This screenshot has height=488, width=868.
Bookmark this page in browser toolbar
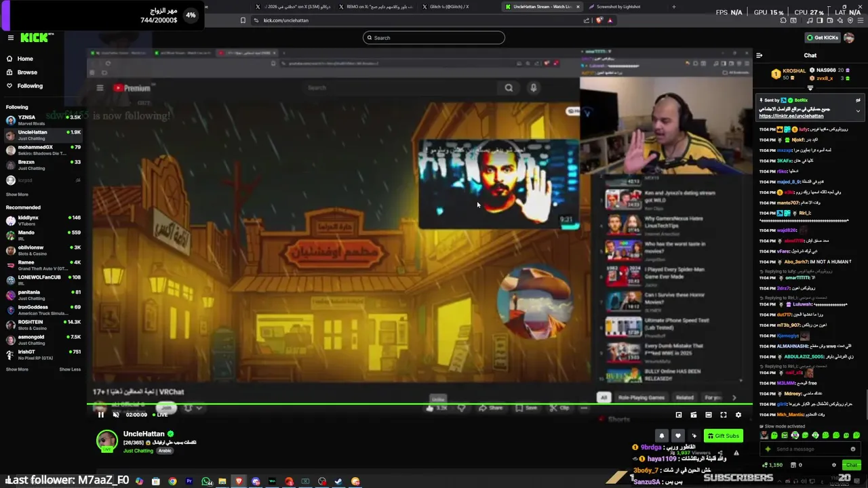tap(243, 20)
